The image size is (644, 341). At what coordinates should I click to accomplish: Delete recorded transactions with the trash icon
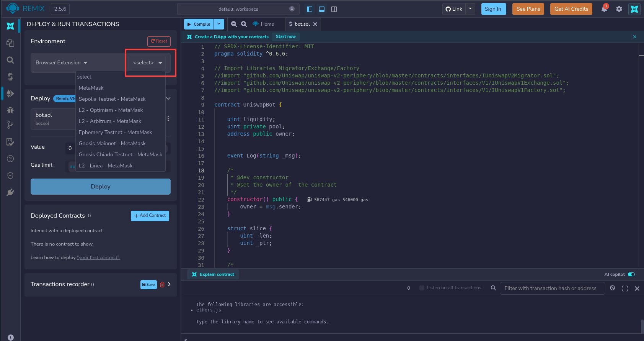click(162, 284)
